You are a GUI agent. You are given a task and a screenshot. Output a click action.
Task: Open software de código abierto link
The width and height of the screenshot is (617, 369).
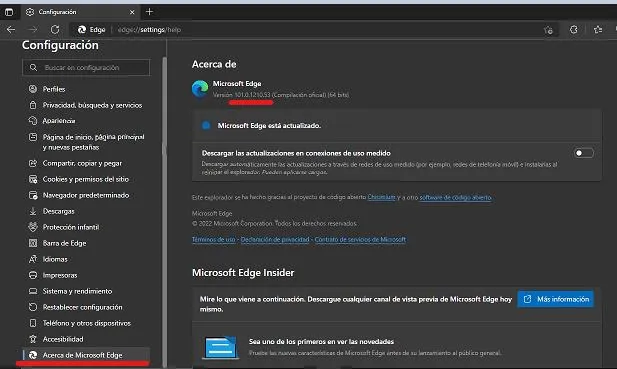pyautogui.click(x=455, y=197)
